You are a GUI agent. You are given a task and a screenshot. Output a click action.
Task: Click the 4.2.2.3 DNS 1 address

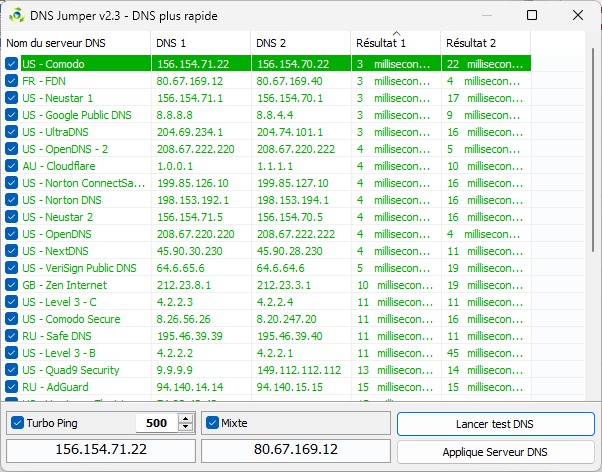pos(175,302)
